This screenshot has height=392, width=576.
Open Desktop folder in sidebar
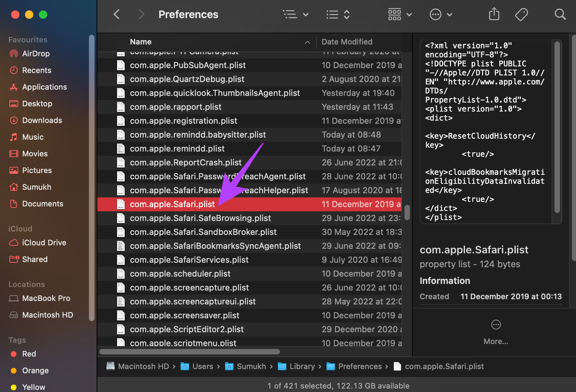[x=37, y=104]
